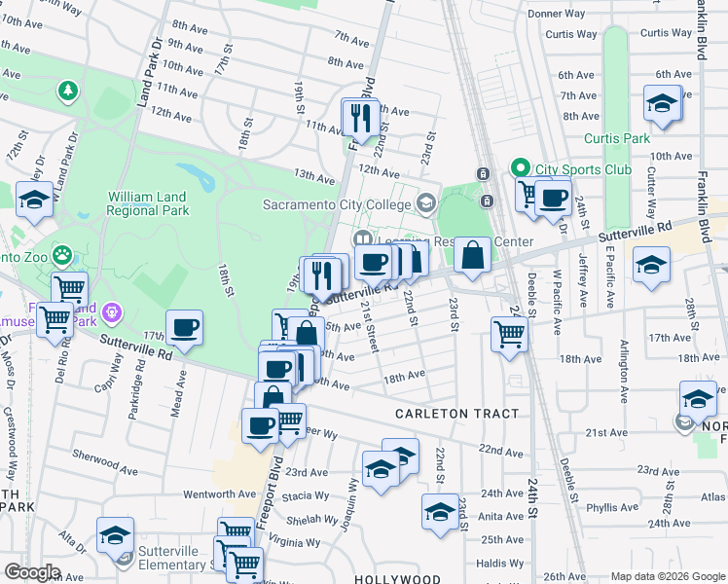The image size is (728, 584).
Task: Select the grocery cart marker near the Zoo
Action: [x=69, y=289]
